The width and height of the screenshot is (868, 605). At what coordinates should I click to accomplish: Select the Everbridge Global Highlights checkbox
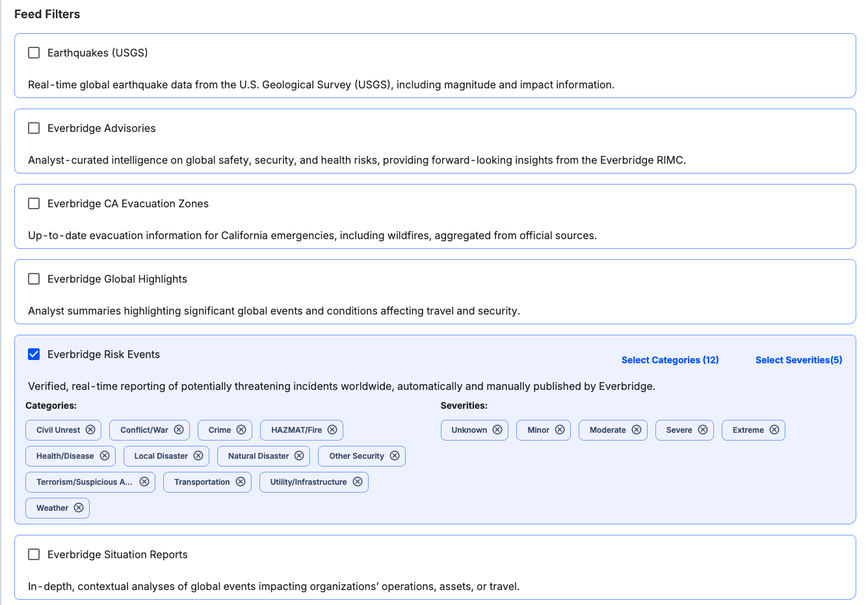(x=34, y=279)
